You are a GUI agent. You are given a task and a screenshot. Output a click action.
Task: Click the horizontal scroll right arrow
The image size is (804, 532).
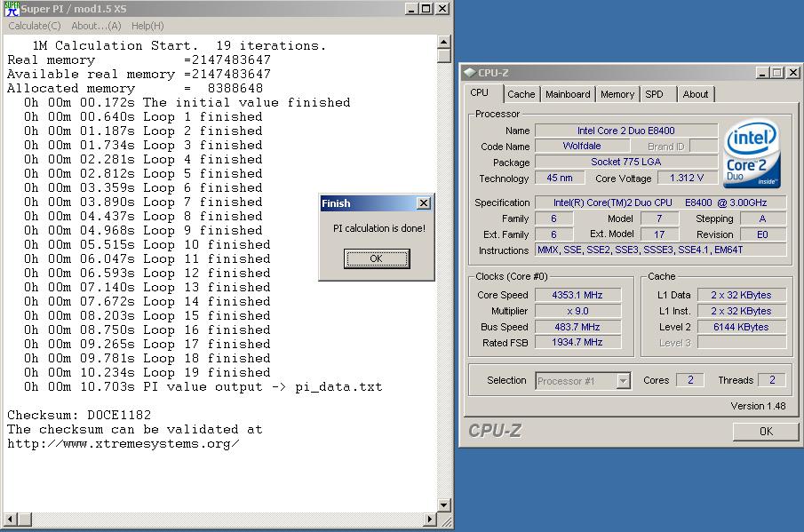pyautogui.click(x=430, y=520)
